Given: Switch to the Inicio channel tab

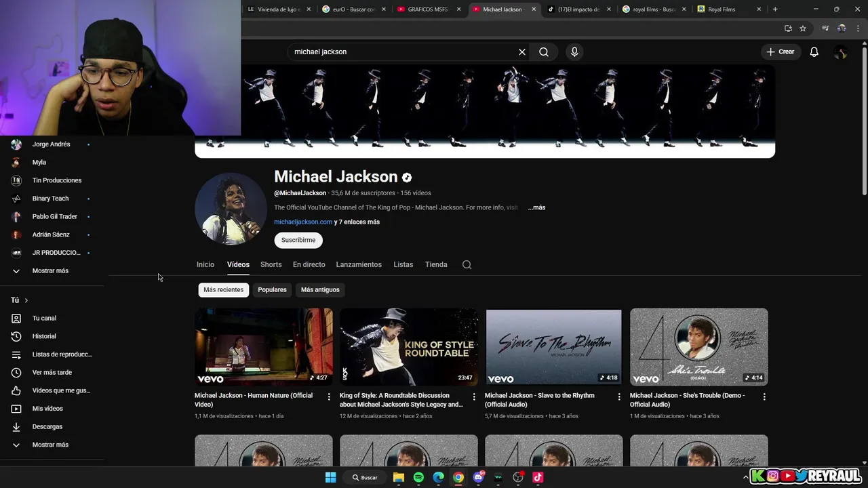Looking at the screenshot, I should click(x=205, y=265).
